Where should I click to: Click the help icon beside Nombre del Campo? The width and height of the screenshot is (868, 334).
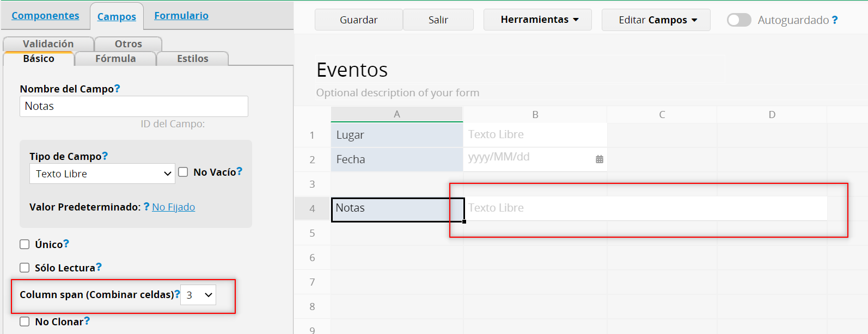[117, 88]
